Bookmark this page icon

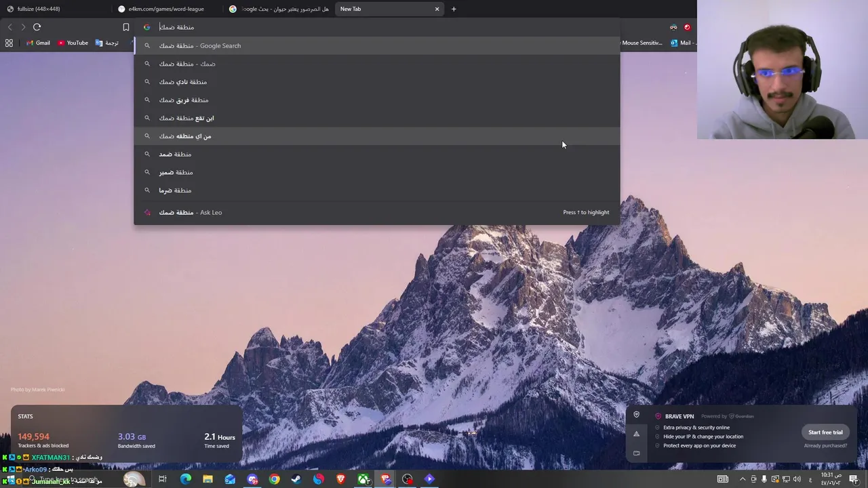tap(126, 27)
